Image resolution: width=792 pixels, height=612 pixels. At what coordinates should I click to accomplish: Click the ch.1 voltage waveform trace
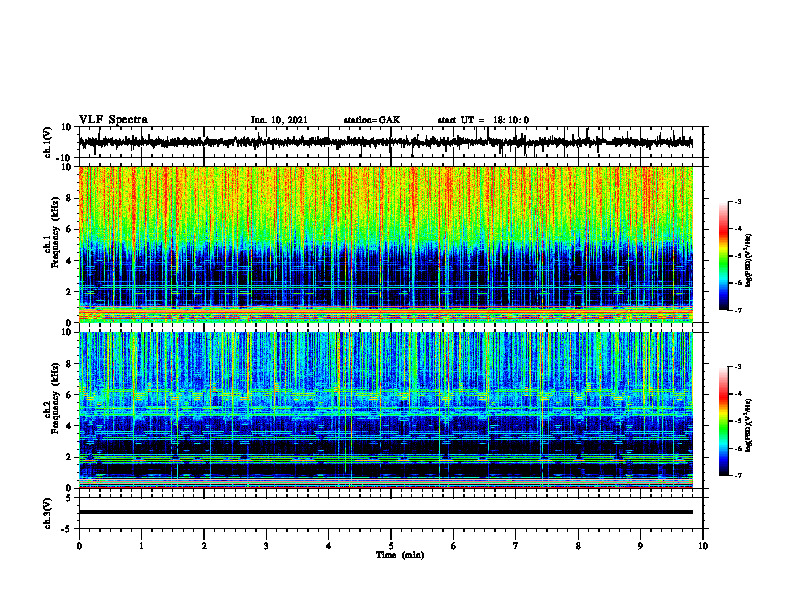[386, 142]
